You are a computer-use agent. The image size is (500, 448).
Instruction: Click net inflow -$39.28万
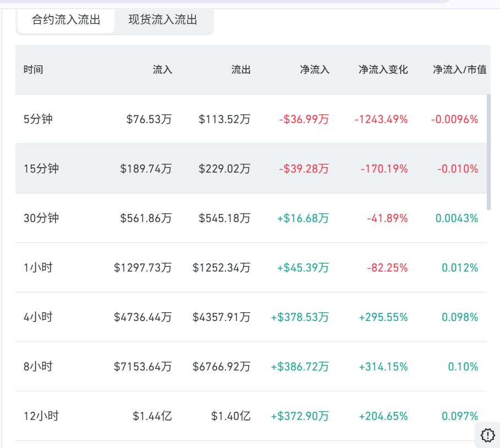click(x=304, y=169)
